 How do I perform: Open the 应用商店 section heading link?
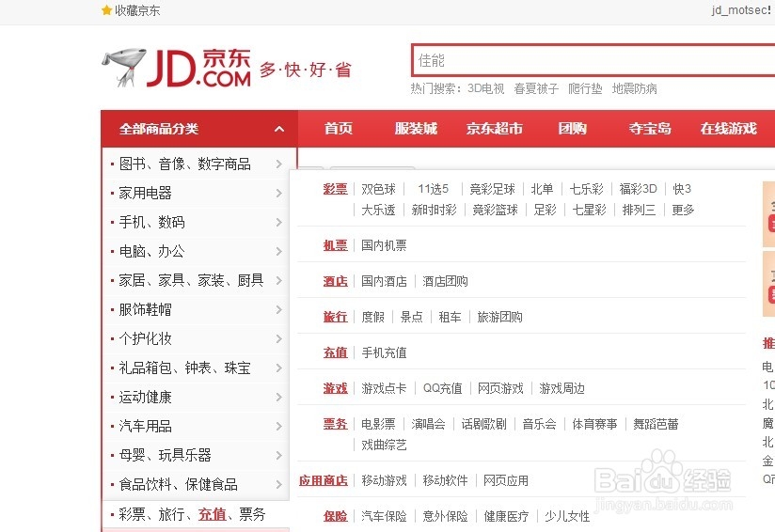(324, 481)
